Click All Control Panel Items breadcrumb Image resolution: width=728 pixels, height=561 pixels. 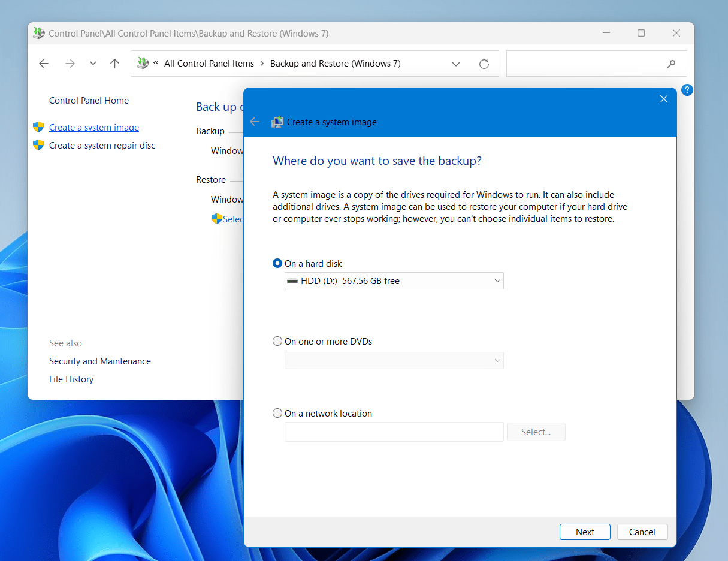coord(209,64)
